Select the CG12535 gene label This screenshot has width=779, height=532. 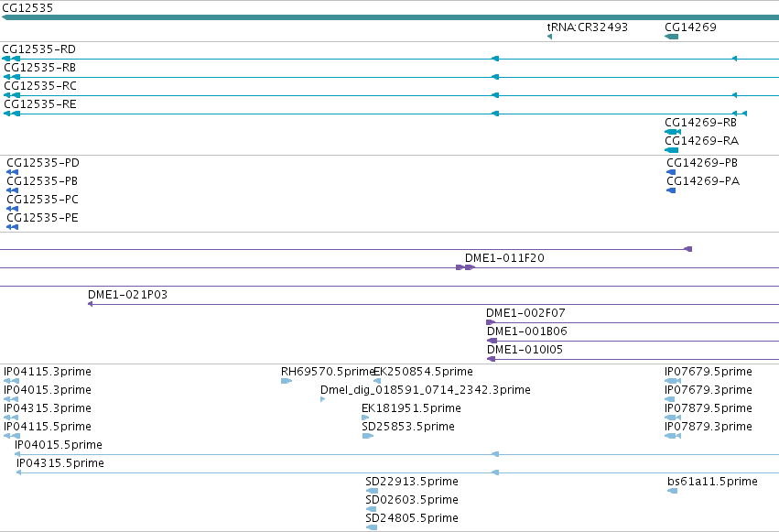[x=27, y=8]
